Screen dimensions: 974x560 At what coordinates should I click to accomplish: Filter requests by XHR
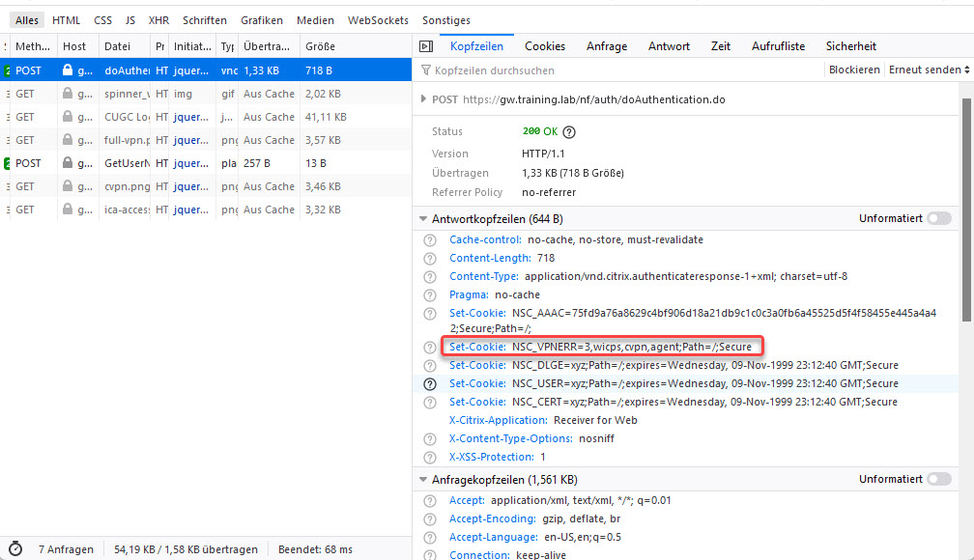pos(159,20)
